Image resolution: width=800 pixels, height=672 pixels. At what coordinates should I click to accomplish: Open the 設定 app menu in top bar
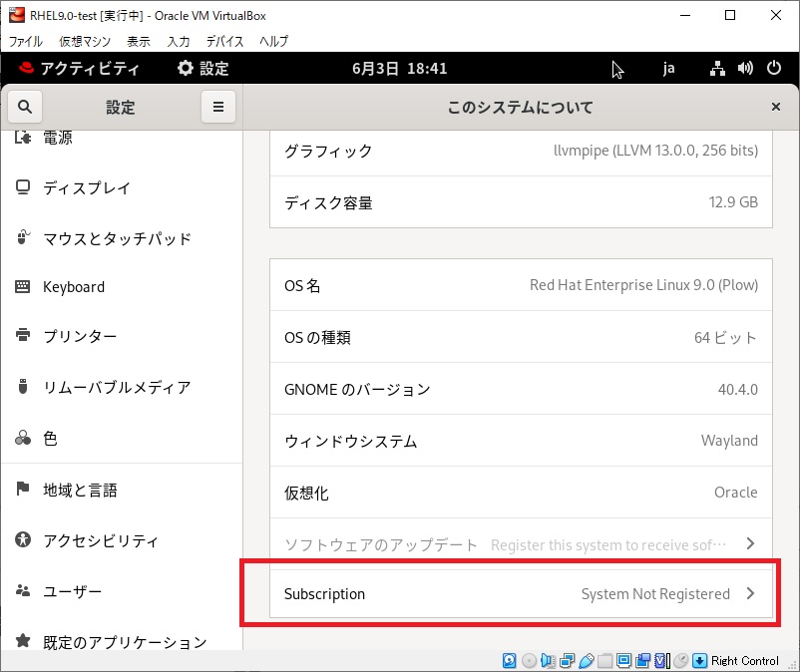tap(203, 69)
